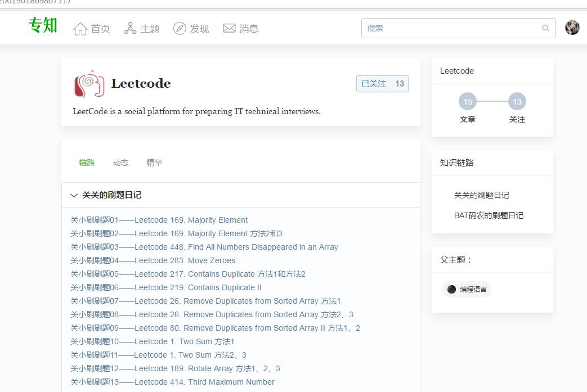
Task: Open 关小刷刷题04 Move Zeroes article
Action: click(153, 260)
